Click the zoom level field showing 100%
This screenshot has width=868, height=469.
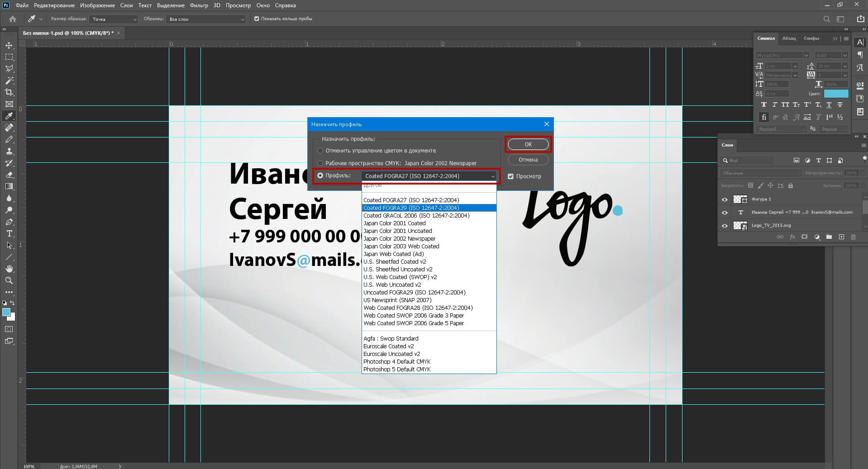29,466
